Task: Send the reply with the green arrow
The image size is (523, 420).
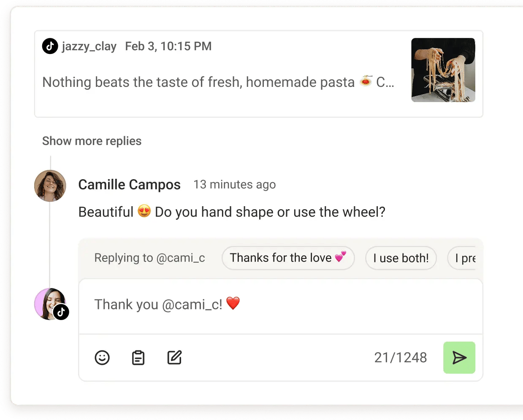Action: click(459, 358)
